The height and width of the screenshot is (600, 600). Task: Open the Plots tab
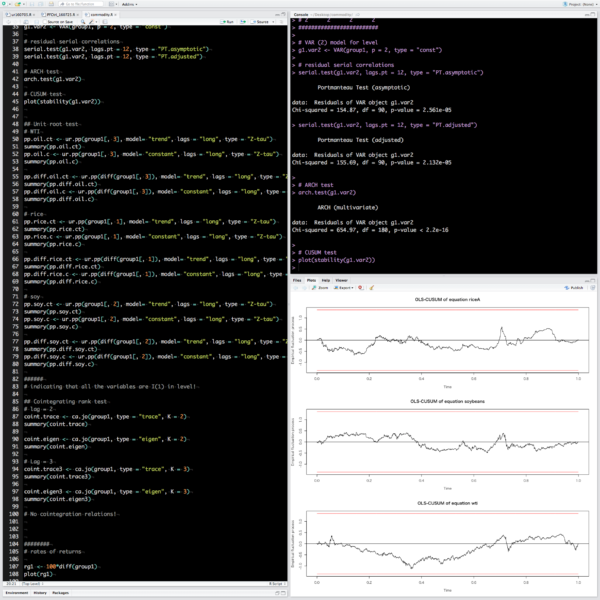click(311, 280)
